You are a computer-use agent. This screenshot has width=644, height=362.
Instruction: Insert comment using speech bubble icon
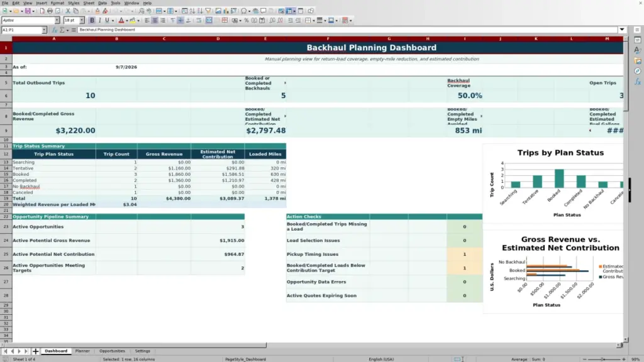[264, 11]
